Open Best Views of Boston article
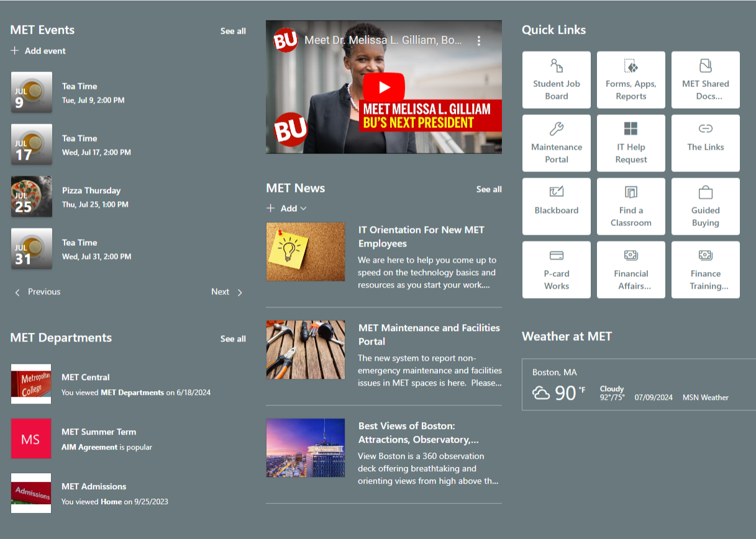The height and width of the screenshot is (539, 756). click(x=419, y=433)
